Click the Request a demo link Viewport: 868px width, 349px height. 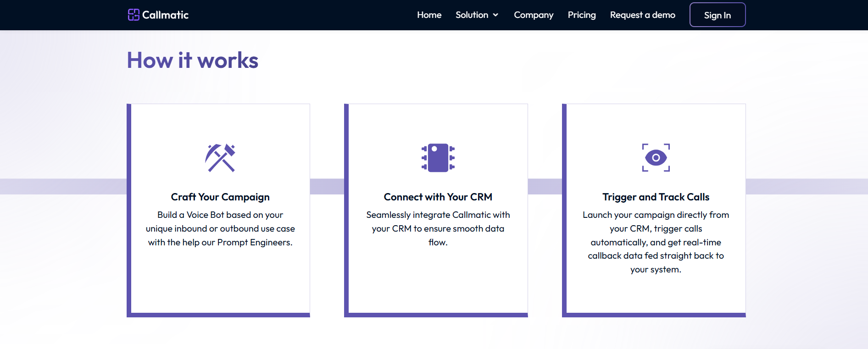(x=642, y=15)
